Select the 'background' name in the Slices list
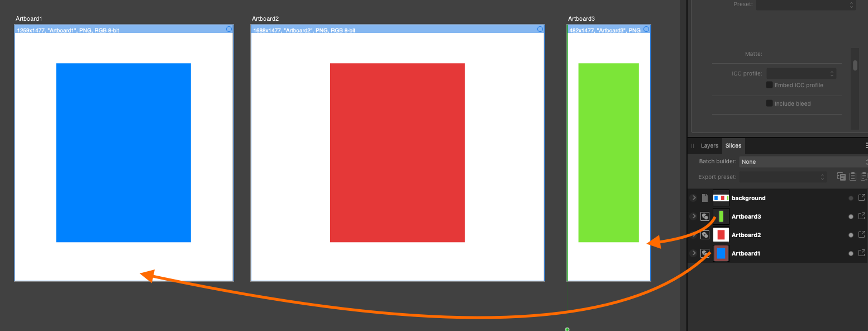The image size is (868, 331). click(x=748, y=198)
